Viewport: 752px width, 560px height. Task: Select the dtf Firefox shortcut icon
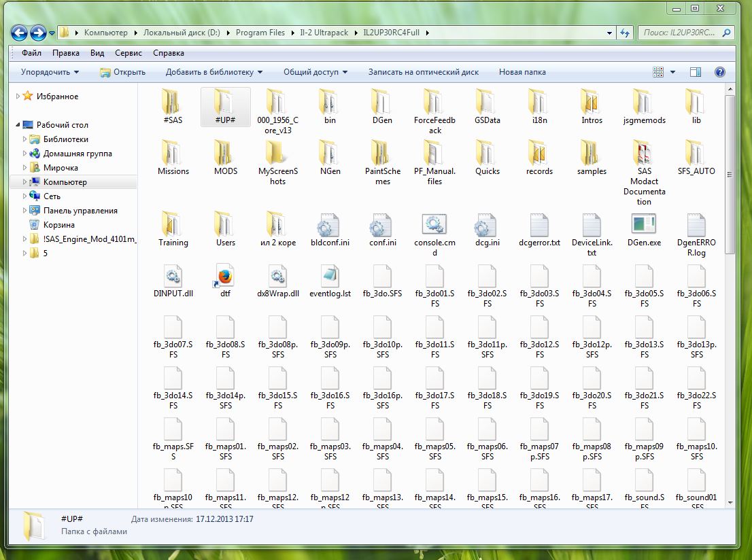point(225,276)
